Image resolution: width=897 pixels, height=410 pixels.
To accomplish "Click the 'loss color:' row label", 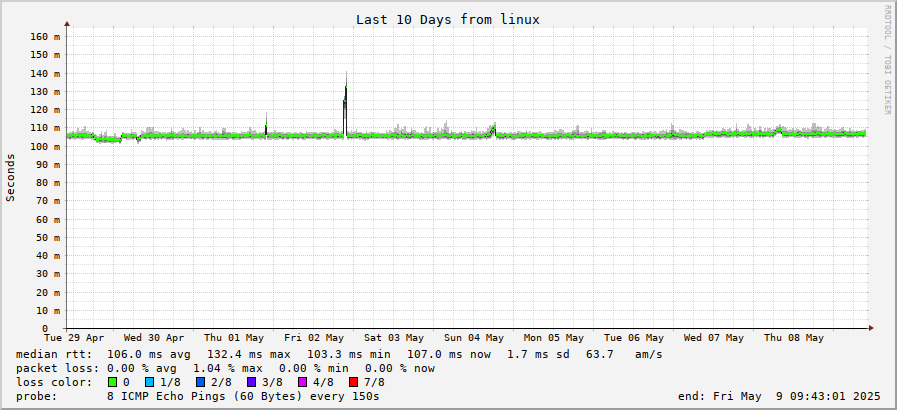I will point(54,382).
